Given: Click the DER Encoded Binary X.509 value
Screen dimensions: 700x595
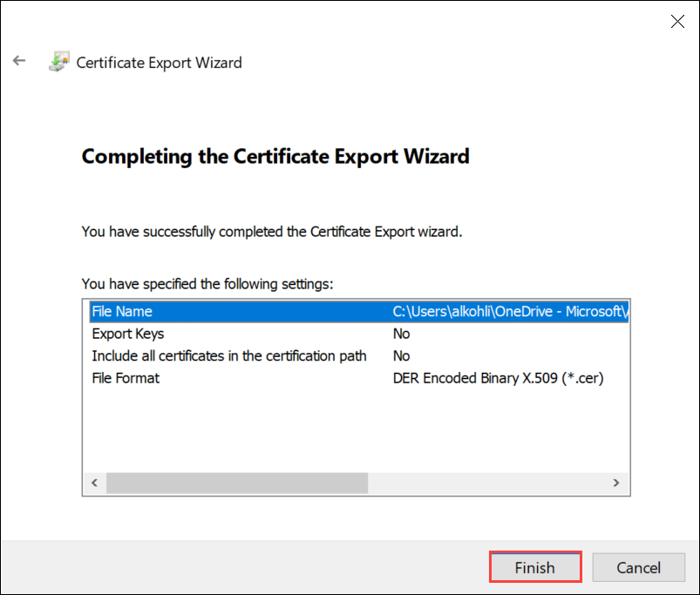Looking at the screenshot, I should pos(499,377).
